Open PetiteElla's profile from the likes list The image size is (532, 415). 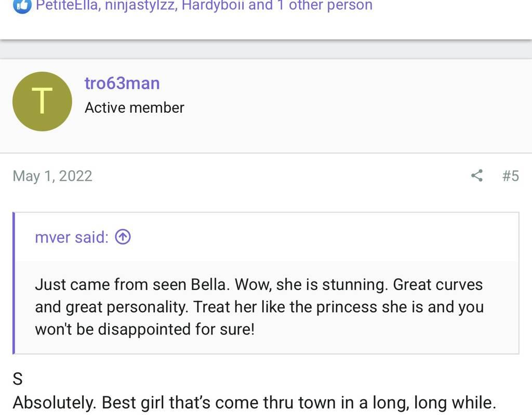coord(67,5)
